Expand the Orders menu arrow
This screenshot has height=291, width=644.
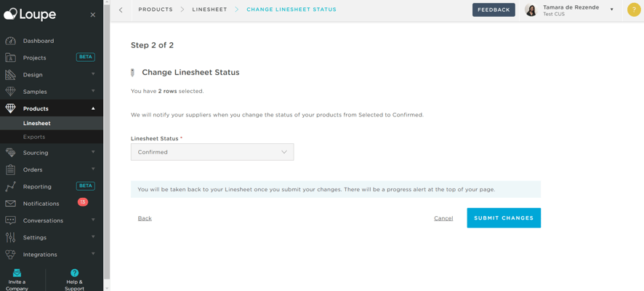tap(93, 169)
